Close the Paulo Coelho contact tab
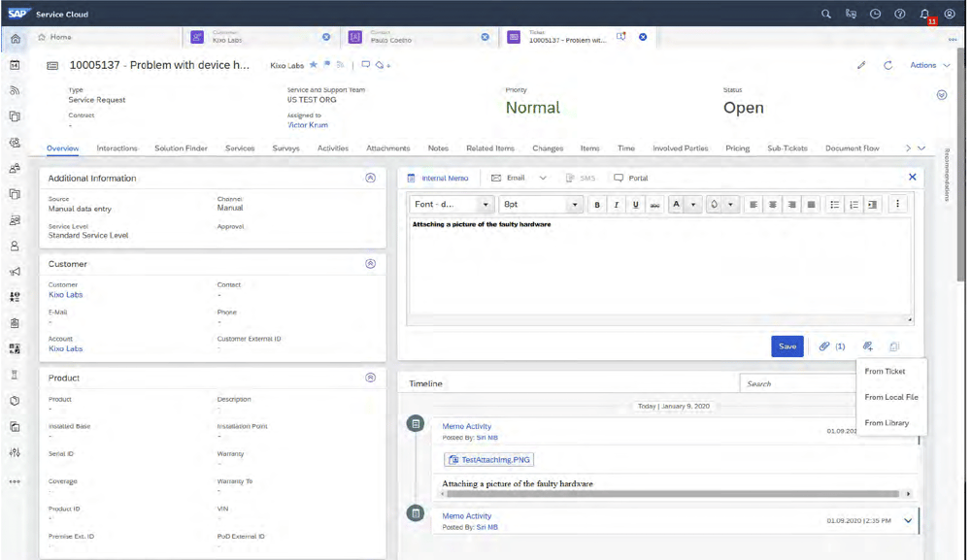Screen dimensions: 971x560 [485, 37]
